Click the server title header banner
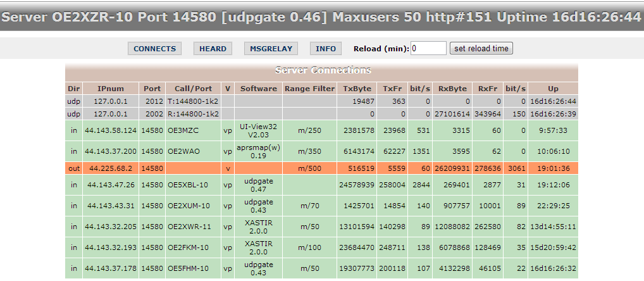Screen dimensions: 644x281 point(322,17)
